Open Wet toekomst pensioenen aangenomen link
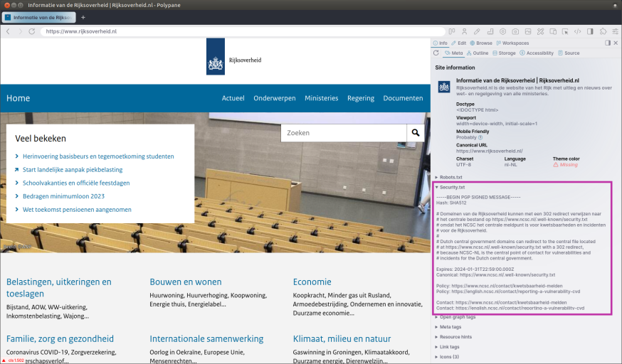622x364 pixels. click(77, 210)
